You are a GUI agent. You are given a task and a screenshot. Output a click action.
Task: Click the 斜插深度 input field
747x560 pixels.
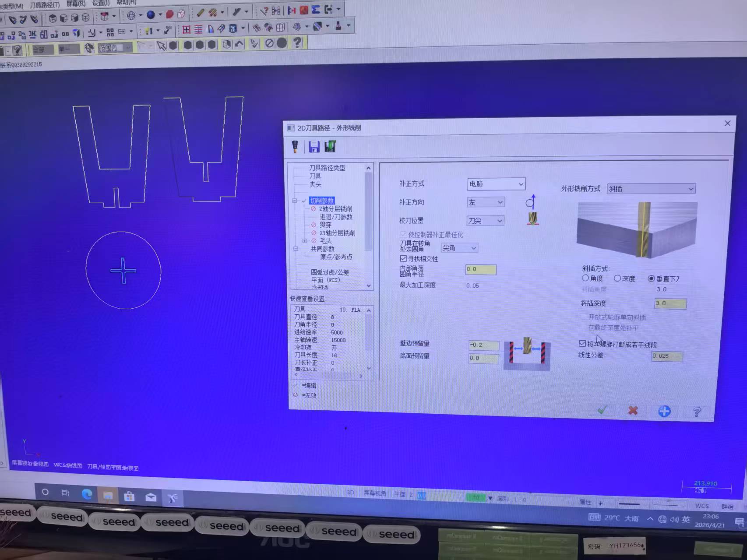pyautogui.click(x=670, y=303)
